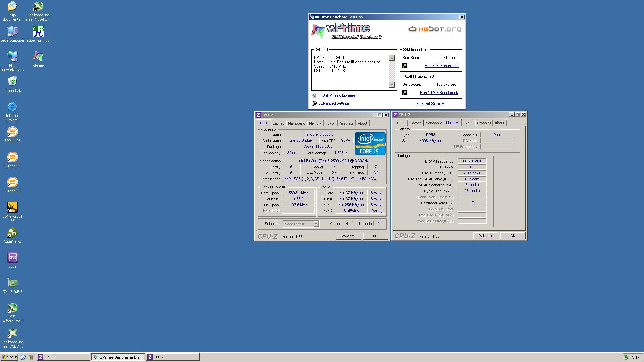This screenshot has width=644, height=362.
Task: Close the wPrime Benchmark window
Action: point(462,17)
